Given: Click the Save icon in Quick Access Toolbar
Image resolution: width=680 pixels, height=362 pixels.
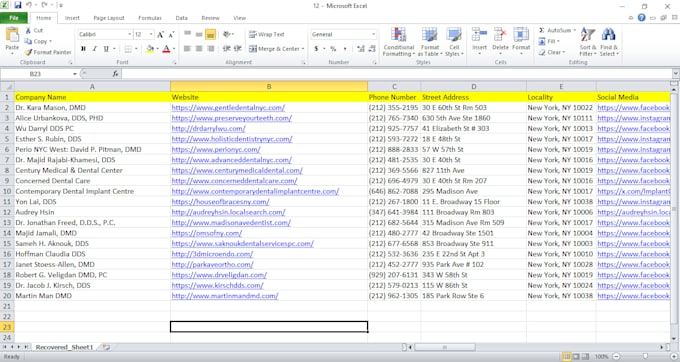Looking at the screenshot, I should [18, 6].
